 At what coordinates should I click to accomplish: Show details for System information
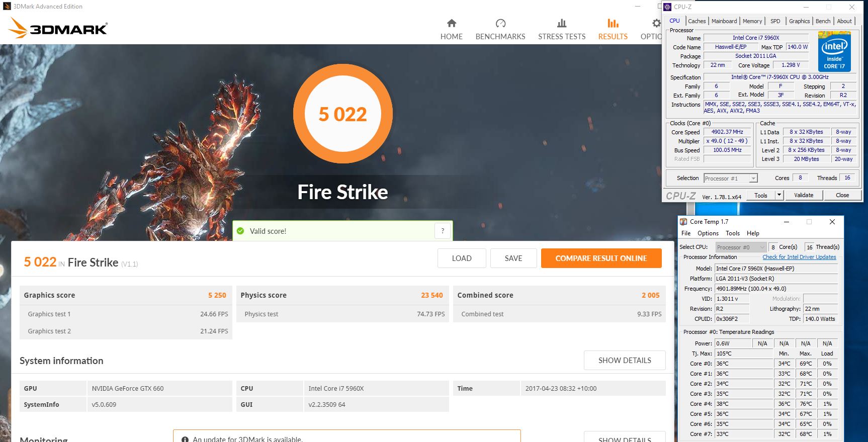[x=624, y=361]
